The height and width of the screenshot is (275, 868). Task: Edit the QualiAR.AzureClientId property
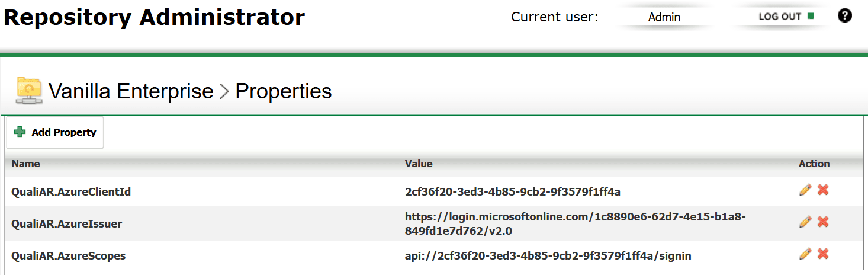[805, 190]
